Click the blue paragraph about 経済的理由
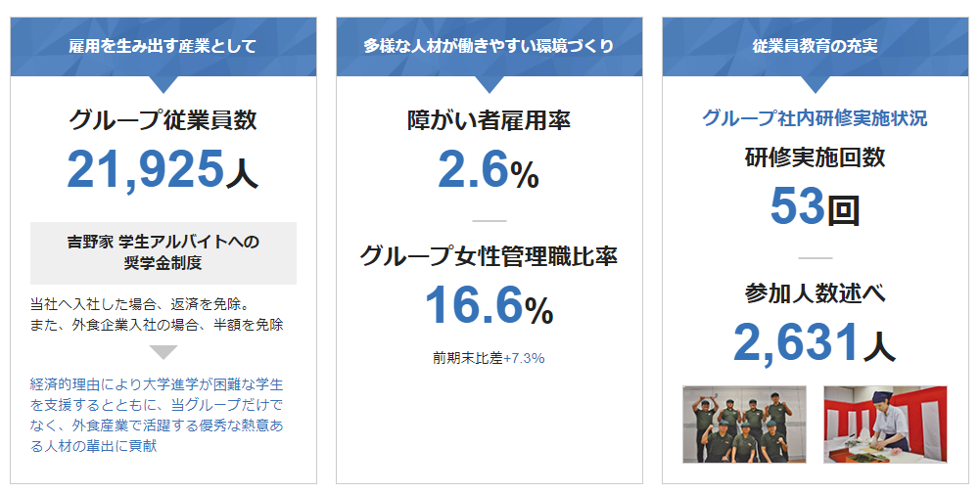The image size is (980, 493). pyautogui.click(x=157, y=415)
